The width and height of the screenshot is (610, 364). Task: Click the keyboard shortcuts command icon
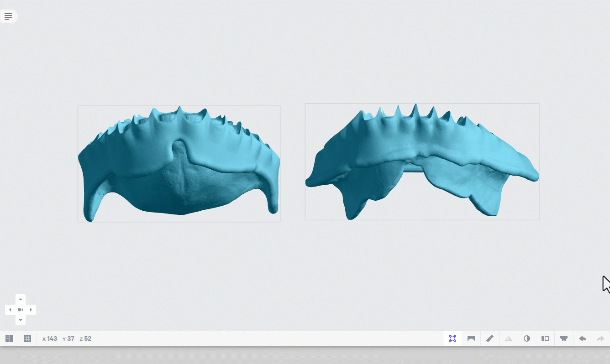[27, 338]
